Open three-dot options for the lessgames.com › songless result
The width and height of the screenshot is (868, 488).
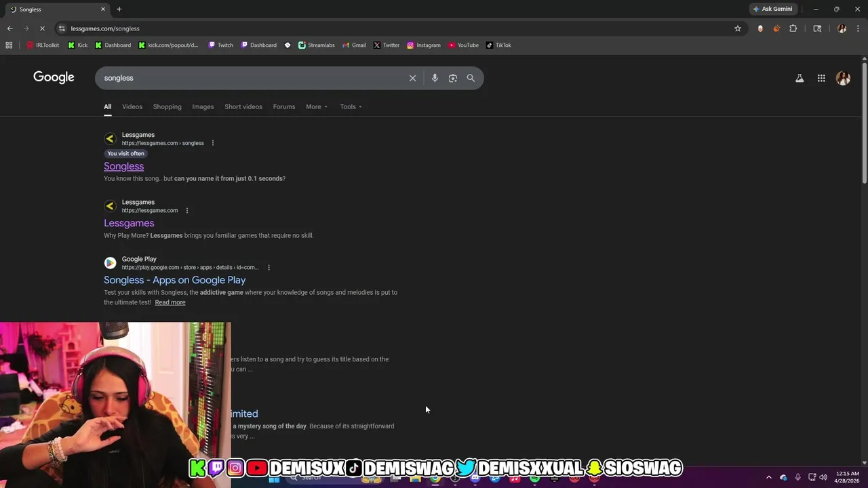click(x=213, y=143)
